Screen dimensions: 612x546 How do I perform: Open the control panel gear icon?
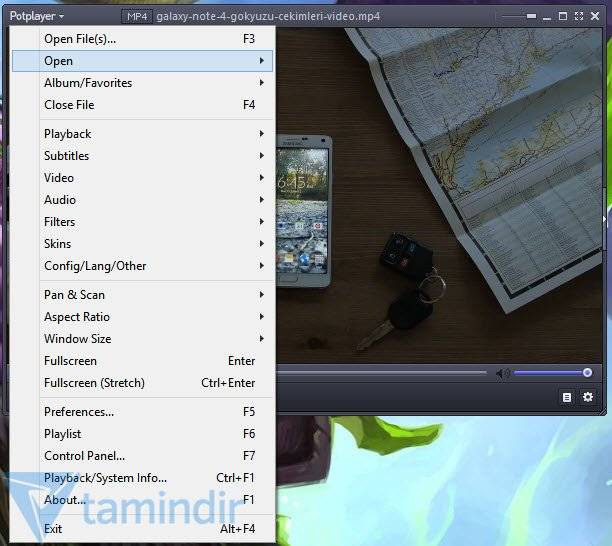[588, 397]
